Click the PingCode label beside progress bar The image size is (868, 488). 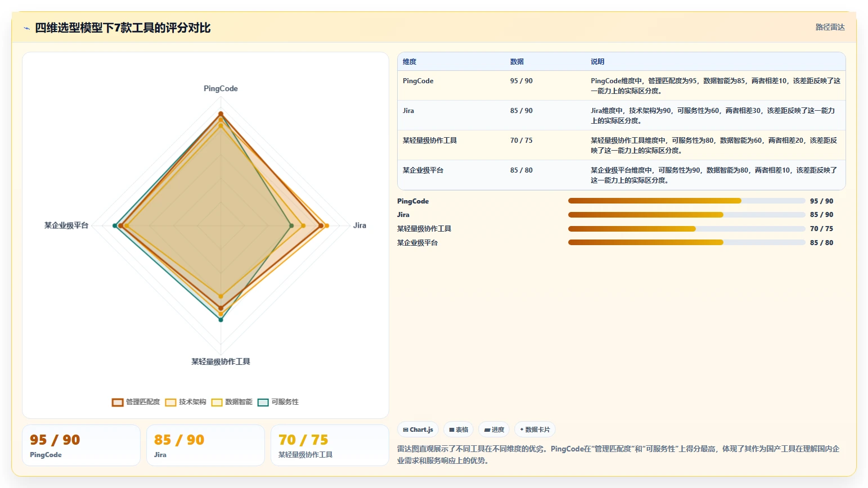pyautogui.click(x=413, y=201)
